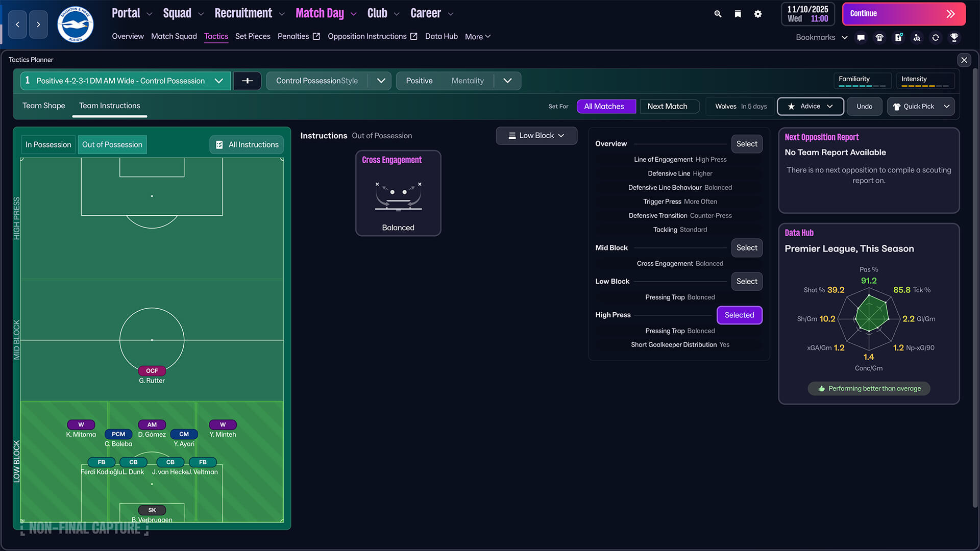Click the bookmark flag icon
This screenshot has height=551, width=980.
[738, 14]
